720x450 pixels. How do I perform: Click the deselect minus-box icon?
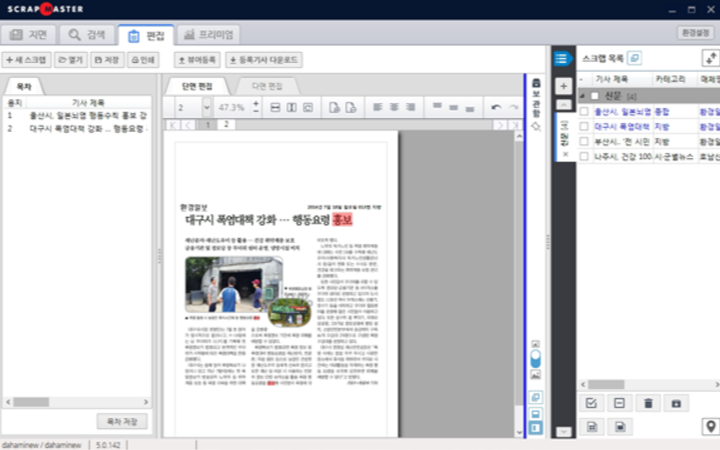click(x=619, y=403)
